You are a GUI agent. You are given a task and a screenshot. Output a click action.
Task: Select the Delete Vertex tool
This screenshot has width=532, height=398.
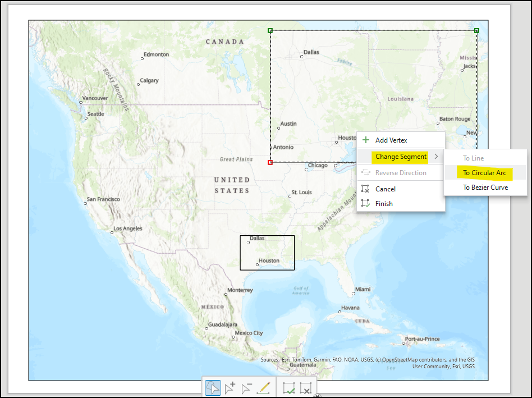pos(246,387)
